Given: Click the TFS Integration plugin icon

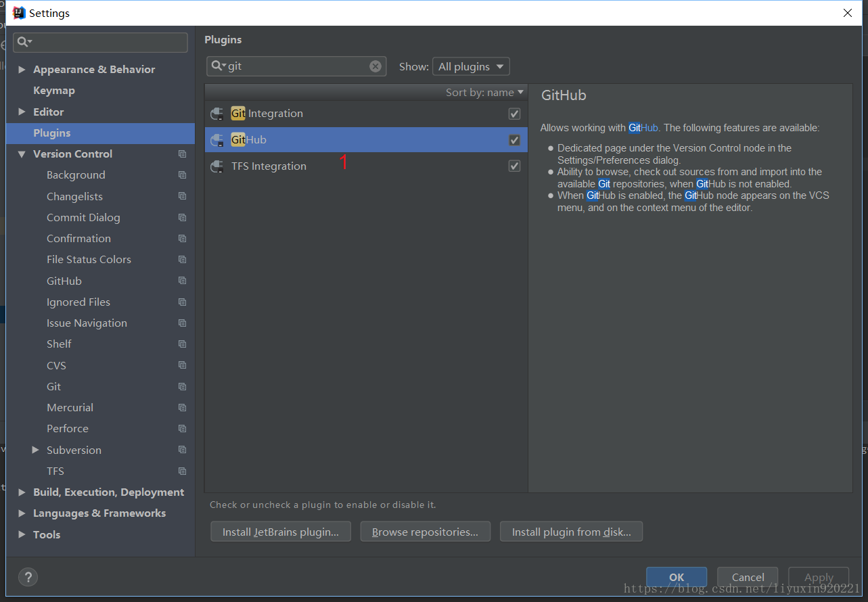Looking at the screenshot, I should [x=216, y=166].
